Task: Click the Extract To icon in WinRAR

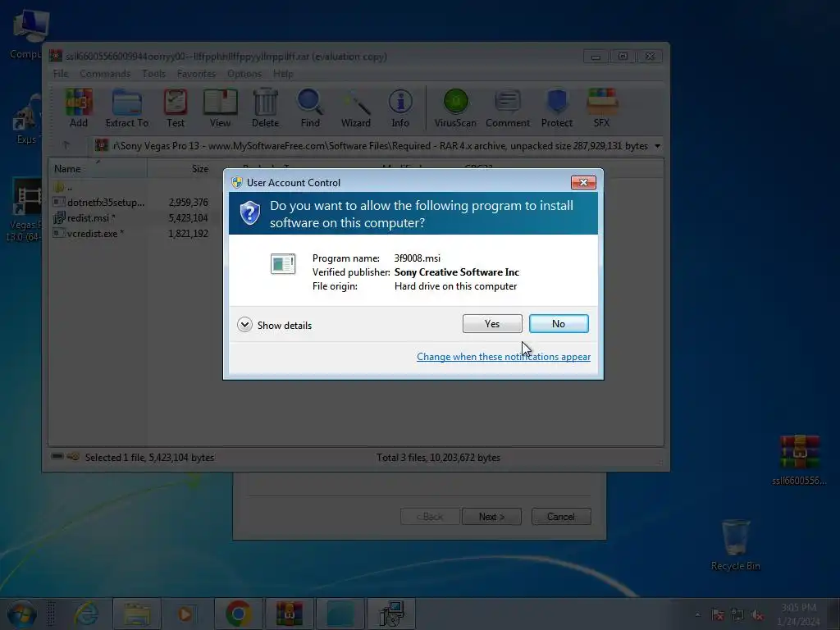Action: click(x=127, y=108)
